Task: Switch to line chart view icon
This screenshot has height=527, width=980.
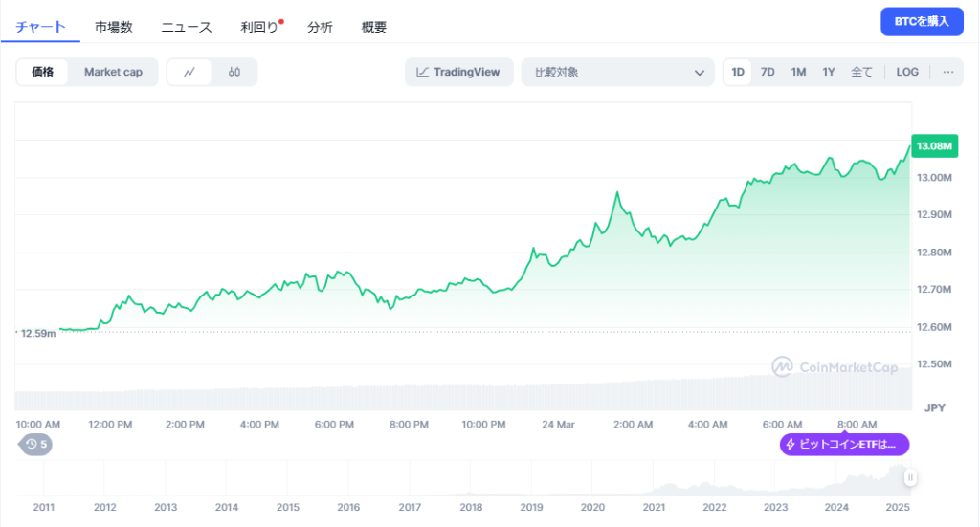Action: click(x=189, y=73)
